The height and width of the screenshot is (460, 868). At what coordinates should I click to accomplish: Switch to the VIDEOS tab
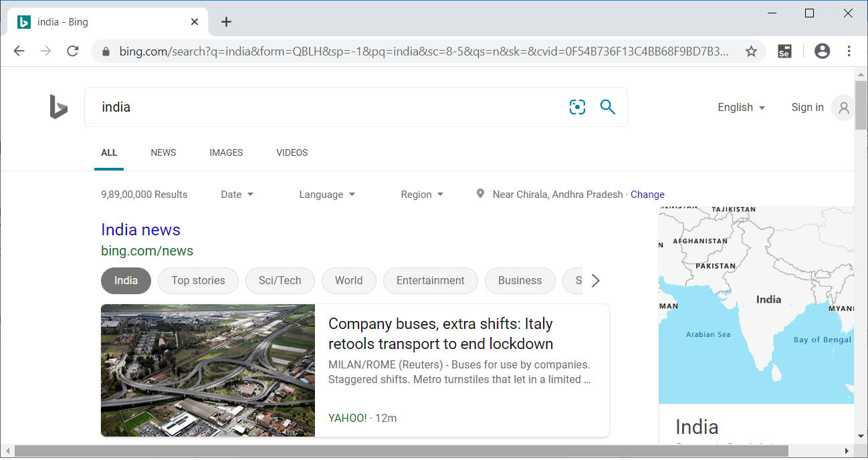coord(292,152)
